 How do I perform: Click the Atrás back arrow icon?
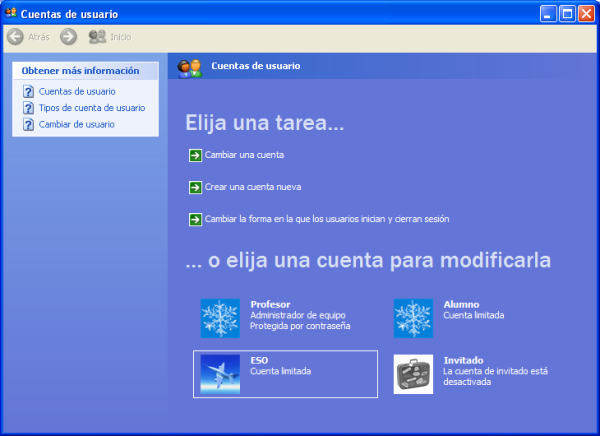point(15,37)
